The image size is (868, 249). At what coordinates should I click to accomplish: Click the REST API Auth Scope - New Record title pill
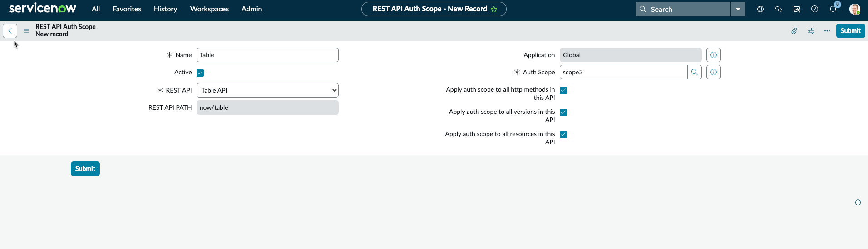point(434,9)
